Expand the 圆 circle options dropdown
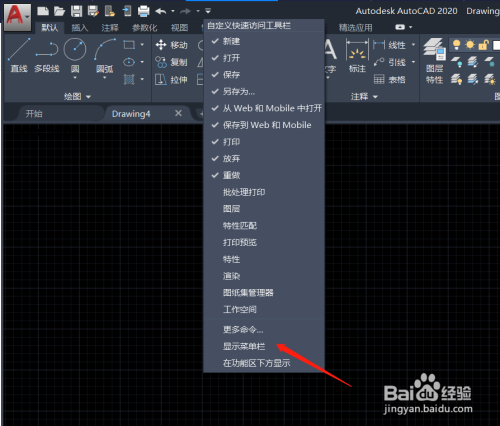The height and width of the screenshot is (426, 500). click(x=75, y=78)
